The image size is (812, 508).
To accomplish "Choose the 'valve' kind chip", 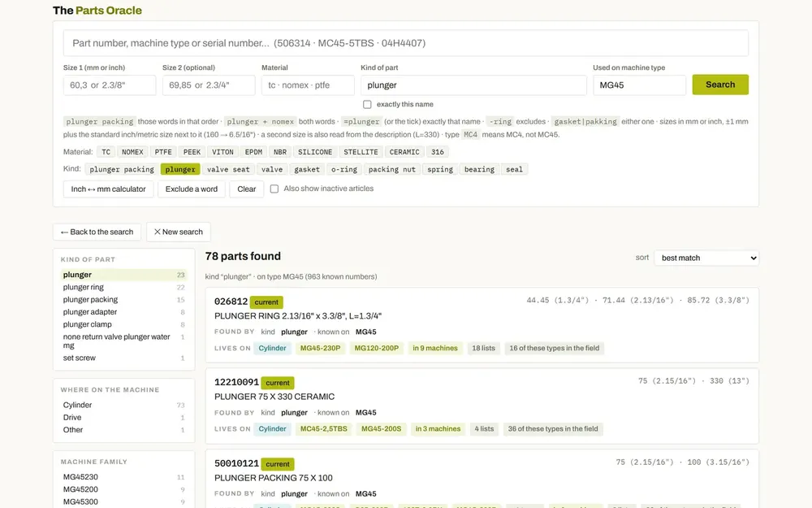I will tap(272, 170).
